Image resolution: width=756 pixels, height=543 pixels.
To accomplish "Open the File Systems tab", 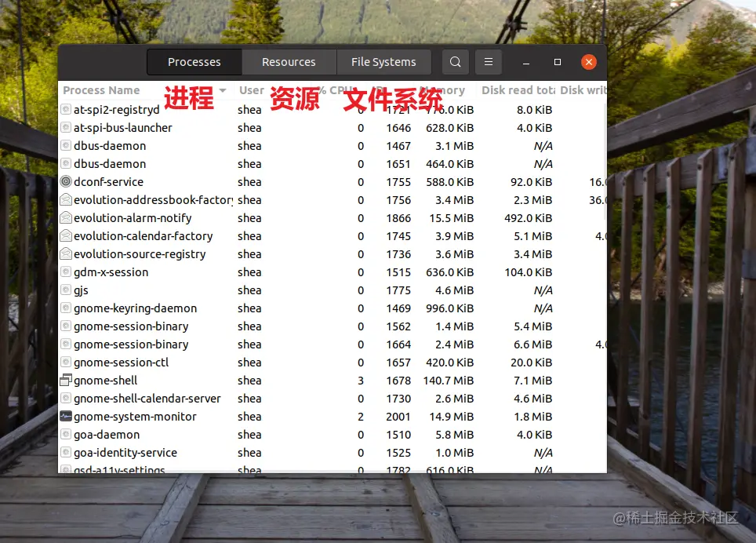I will pyautogui.click(x=383, y=62).
